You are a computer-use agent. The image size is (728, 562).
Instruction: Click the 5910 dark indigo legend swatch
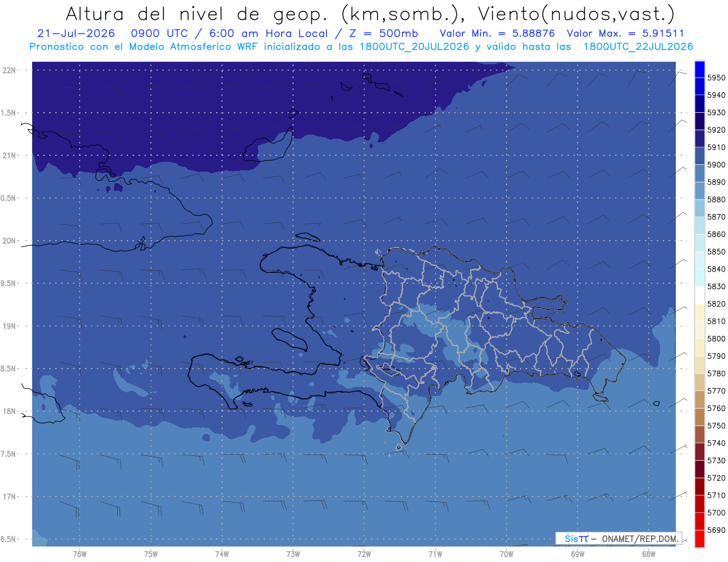[699, 139]
